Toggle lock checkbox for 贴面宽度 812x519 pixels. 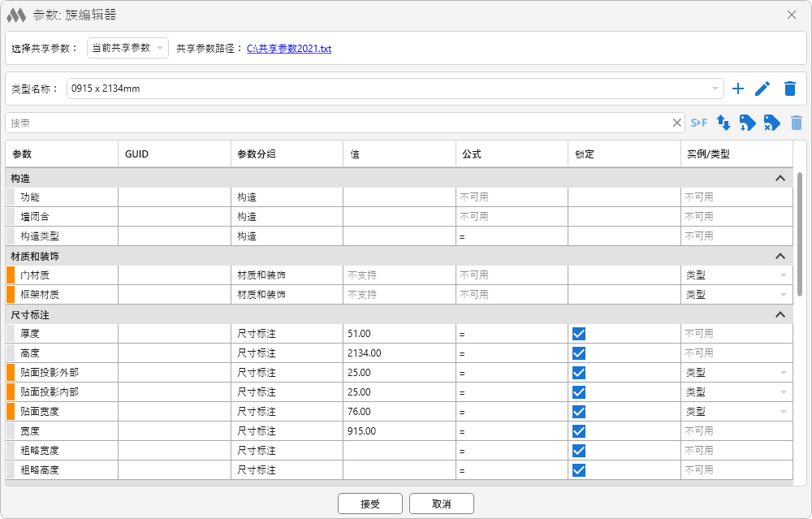point(579,412)
